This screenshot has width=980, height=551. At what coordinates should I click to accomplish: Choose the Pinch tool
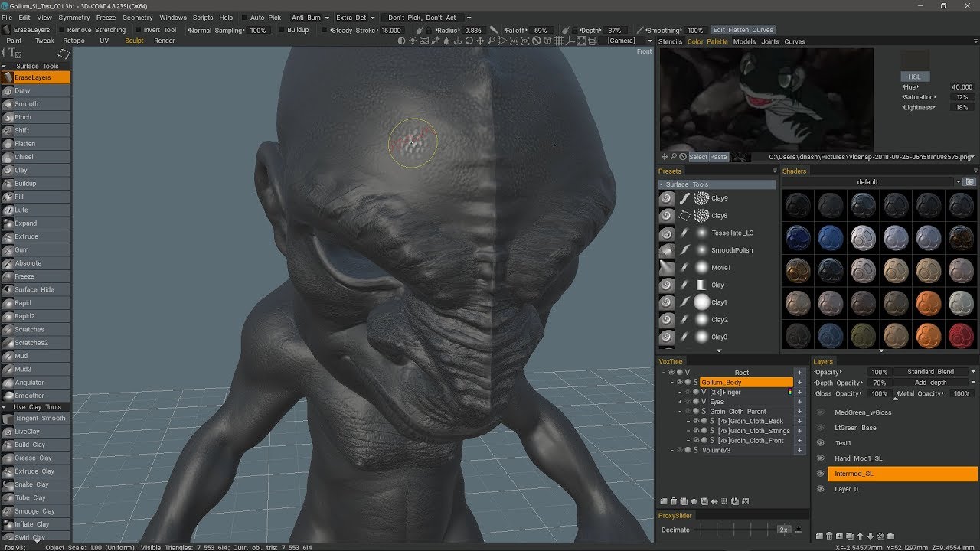(35, 117)
